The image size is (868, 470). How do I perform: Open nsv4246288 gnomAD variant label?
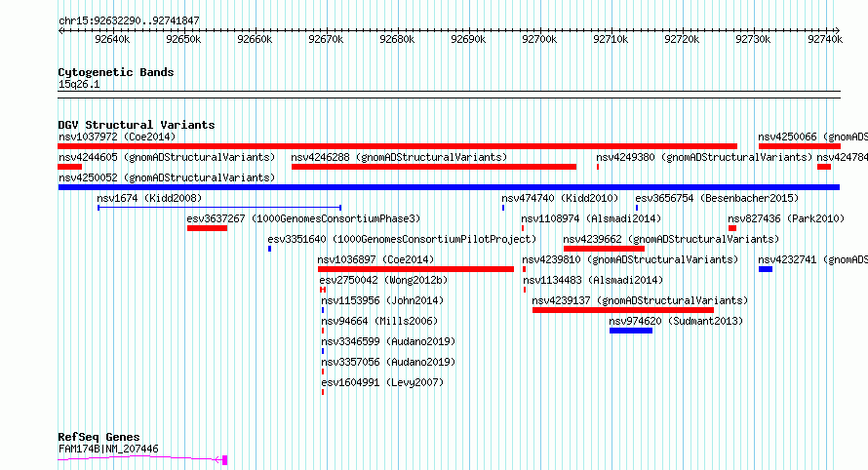pos(399,157)
